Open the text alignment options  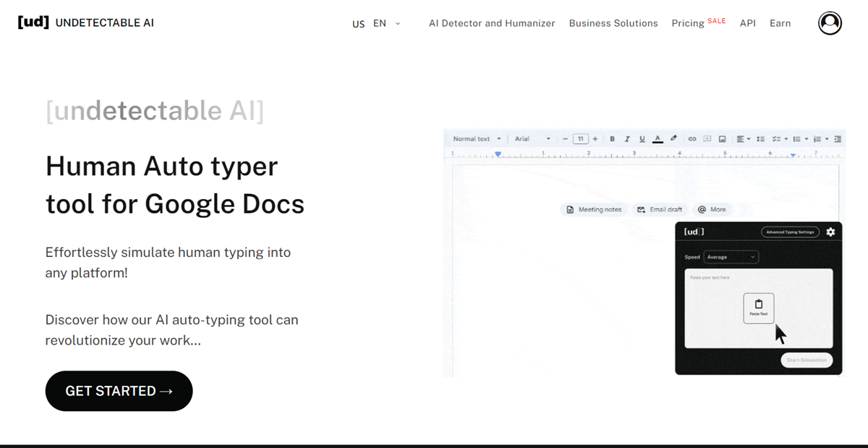(743, 139)
